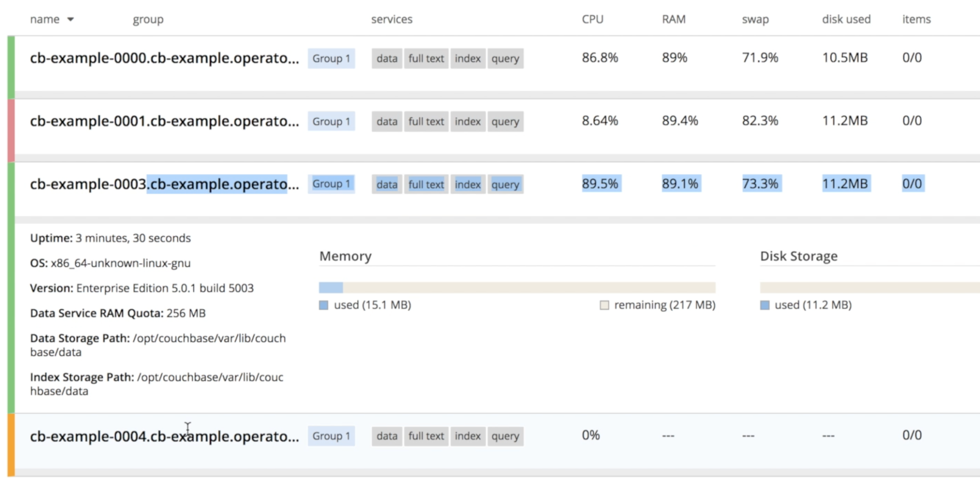Click the cb-example-0001 server name link
The width and height of the screenshot is (980, 487).
point(164,121)
